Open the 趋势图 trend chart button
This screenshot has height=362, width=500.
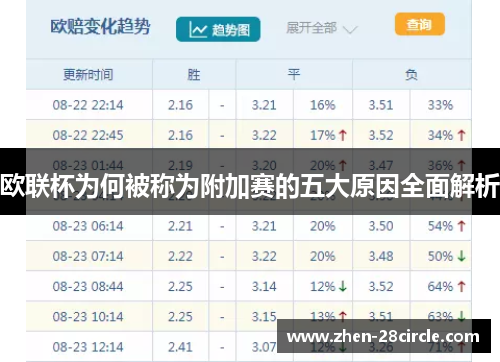[218, 30]
